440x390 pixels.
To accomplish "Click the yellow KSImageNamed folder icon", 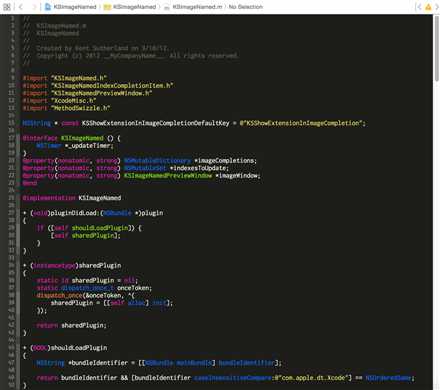I will [x=107, y=7].
